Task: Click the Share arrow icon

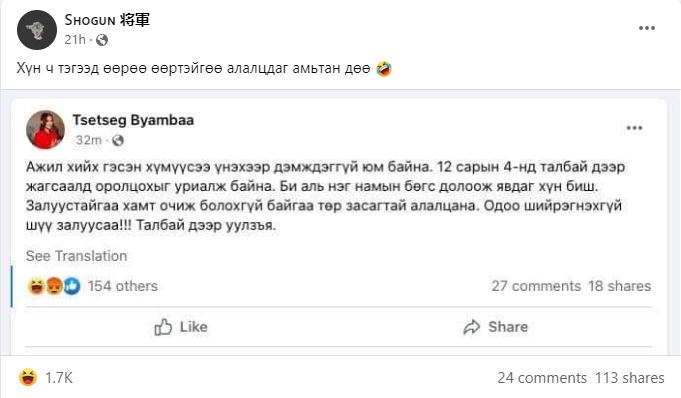Action: (x=472, y=327)
